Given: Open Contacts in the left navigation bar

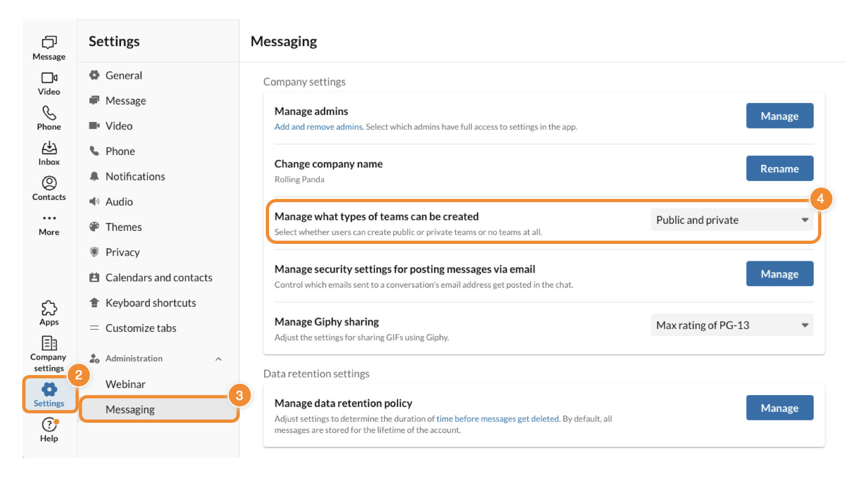Looking at the screenshot, I should [49, 183].
